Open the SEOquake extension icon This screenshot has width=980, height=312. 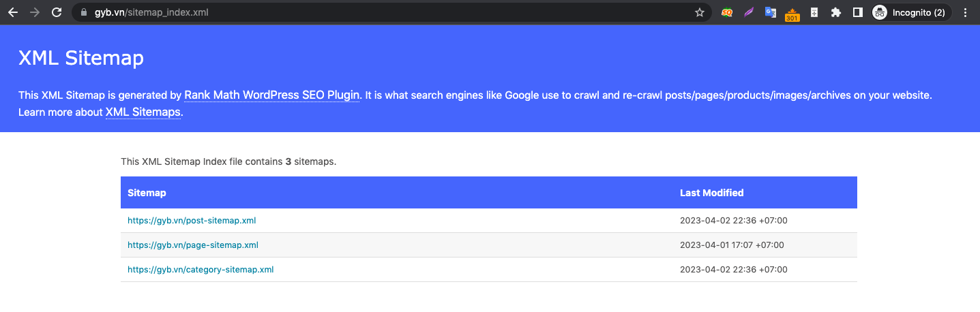pos(727,12)
